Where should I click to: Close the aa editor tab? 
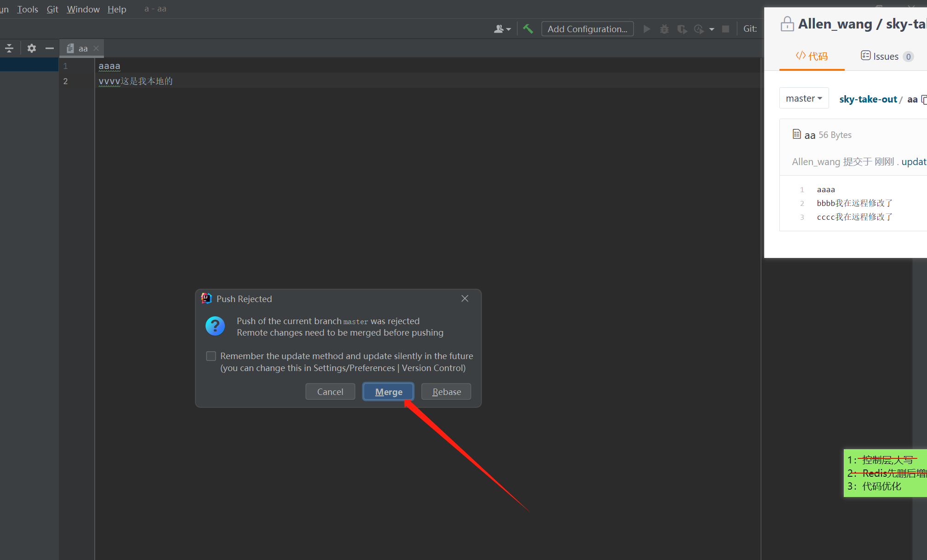(96, 48)
